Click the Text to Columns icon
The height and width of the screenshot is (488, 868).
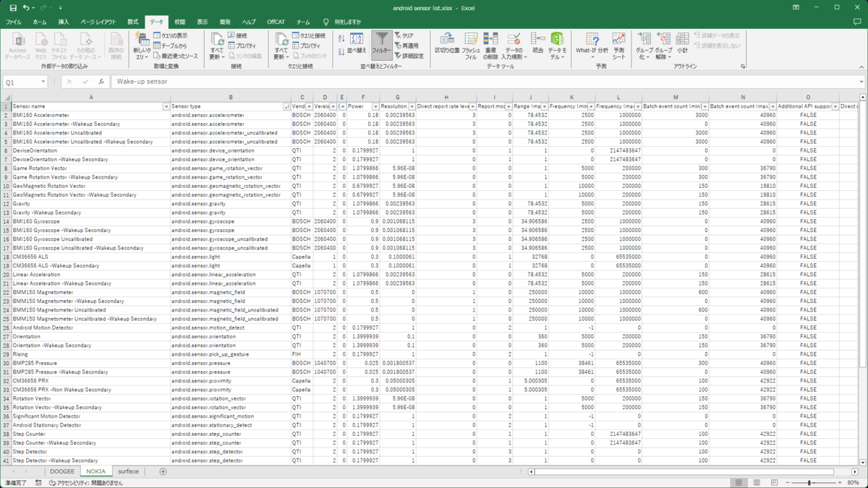pyautogui.click(x=446, y=41)
